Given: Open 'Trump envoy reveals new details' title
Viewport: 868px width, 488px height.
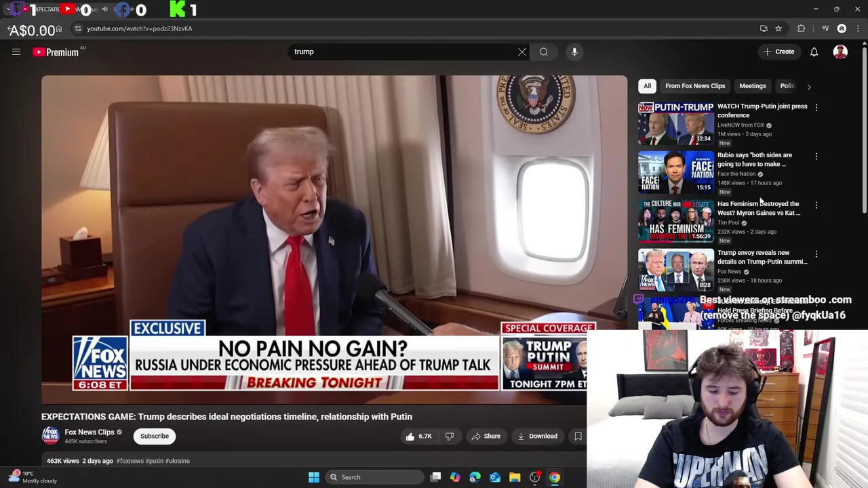Looking at the screenshot, I should point(762,257).
